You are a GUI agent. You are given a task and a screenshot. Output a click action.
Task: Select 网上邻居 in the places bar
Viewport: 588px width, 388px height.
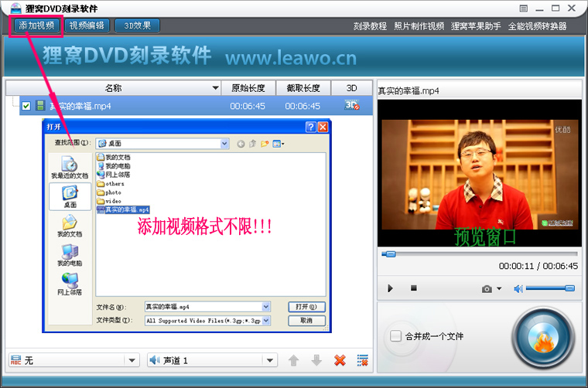click(70, 284)
